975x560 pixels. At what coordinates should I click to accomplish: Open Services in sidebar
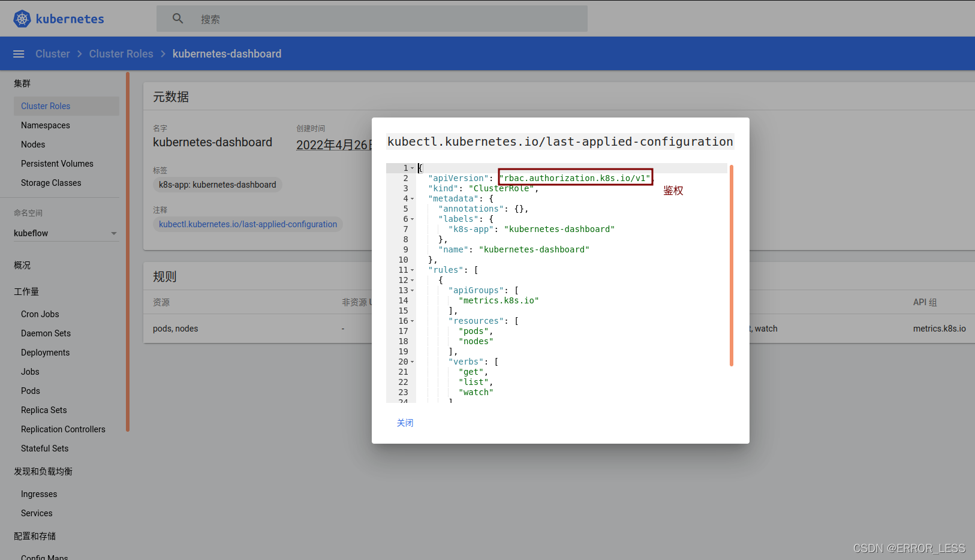37,513
